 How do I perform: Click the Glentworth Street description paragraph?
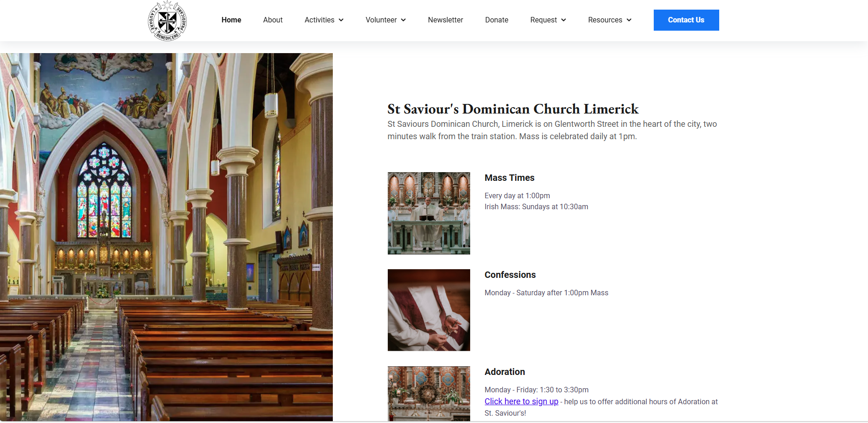[x=552, y=130]
